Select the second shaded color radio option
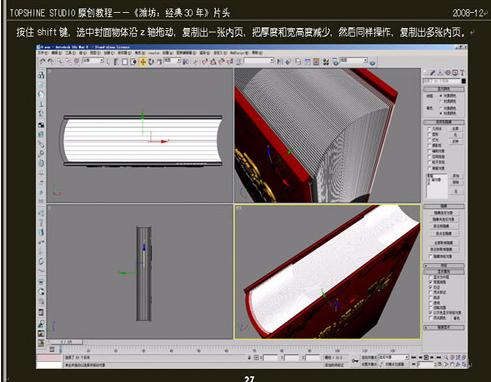Image resolution: width=491 pixels, height=382 pixels. coord(441,113)
